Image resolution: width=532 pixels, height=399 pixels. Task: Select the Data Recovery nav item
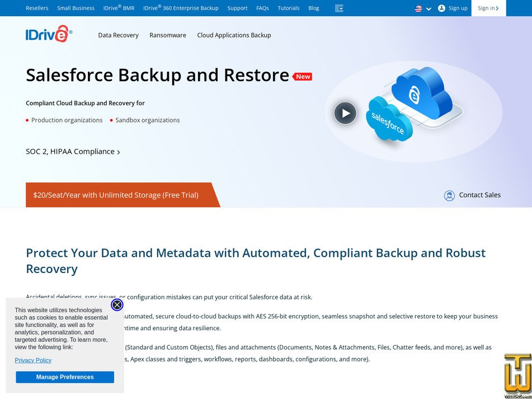pos(119,35)
